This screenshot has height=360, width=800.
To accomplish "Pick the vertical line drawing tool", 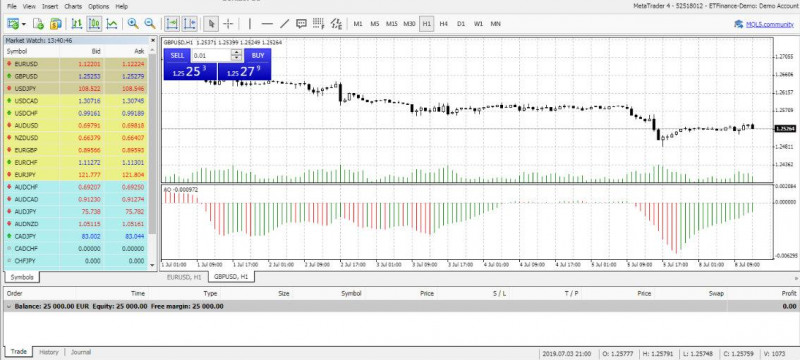I will pyautogui.click(x=249, y=23).
